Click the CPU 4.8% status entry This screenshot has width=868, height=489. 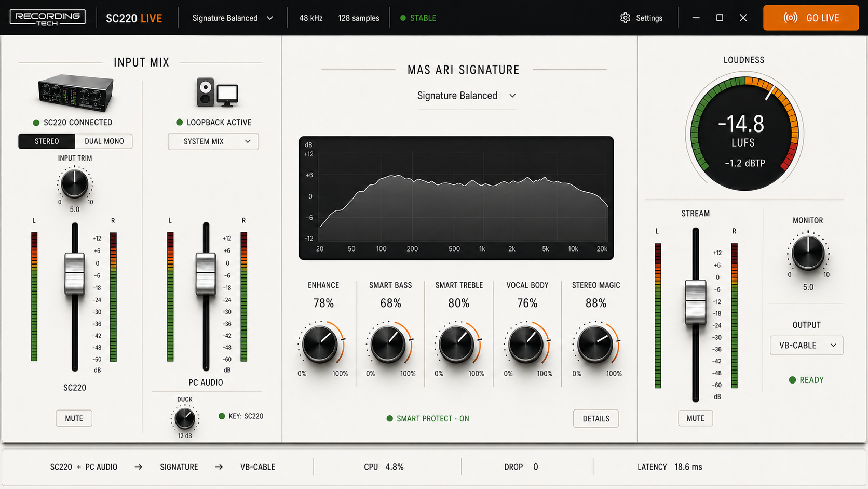pos(384,467)
